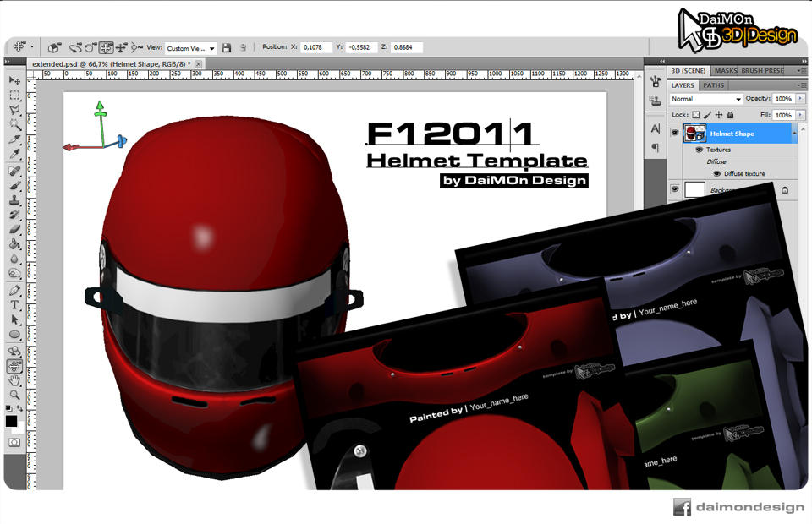Viewport: 812px width, 524px height.
Task: Toggle lock position
Action: 719,115
